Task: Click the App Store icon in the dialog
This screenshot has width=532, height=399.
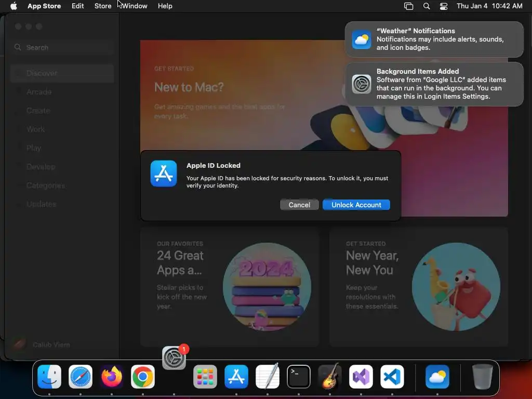Action: point(164,174)
